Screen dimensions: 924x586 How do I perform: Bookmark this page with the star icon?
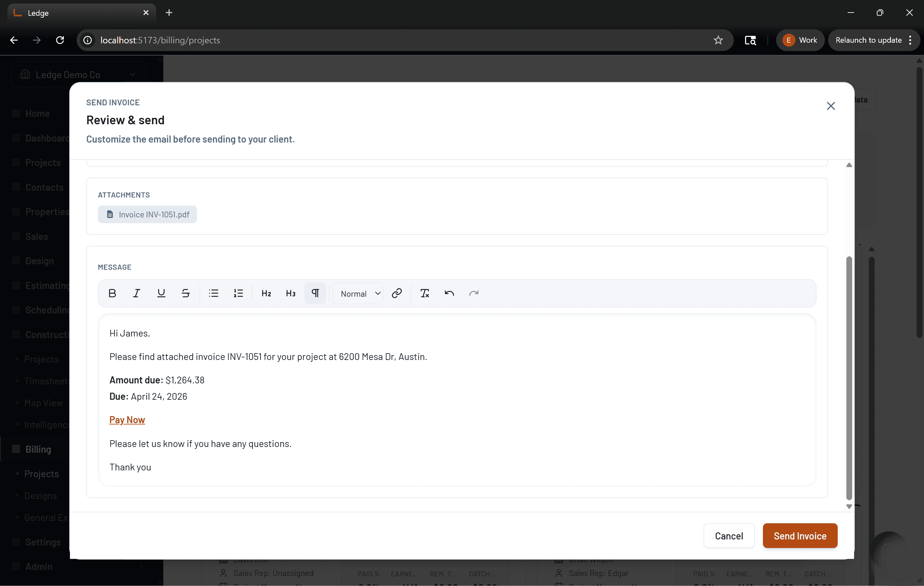[718, 40]
